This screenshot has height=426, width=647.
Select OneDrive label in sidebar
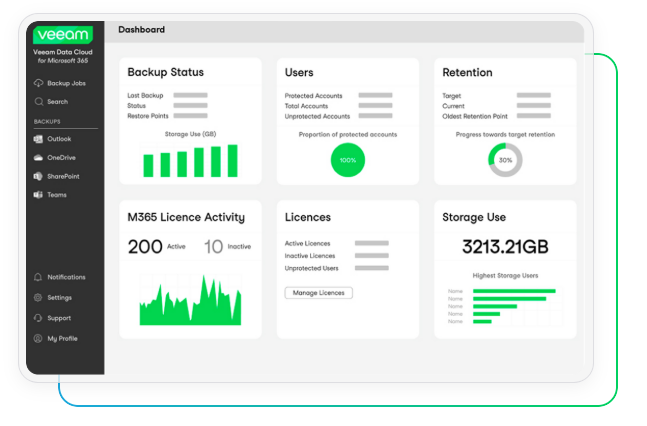click(61, 158)
